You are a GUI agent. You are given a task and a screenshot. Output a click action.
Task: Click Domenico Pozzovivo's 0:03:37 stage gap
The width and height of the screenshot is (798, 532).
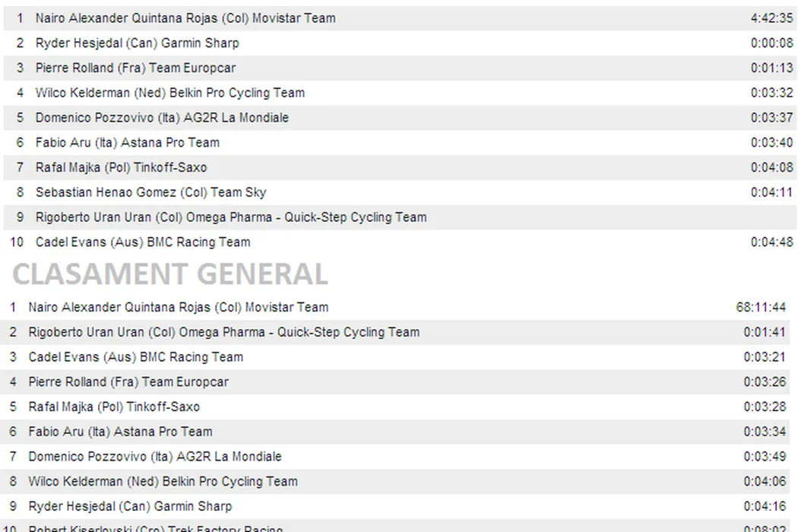tap(771, 118)
